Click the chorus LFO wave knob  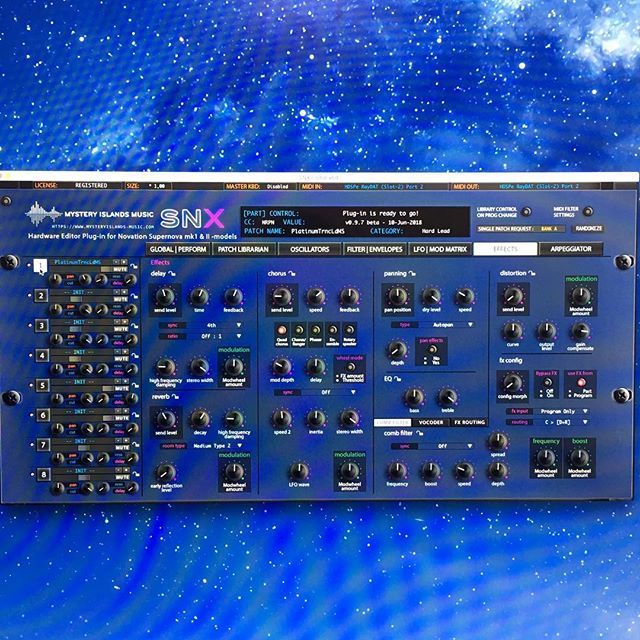[299, 471]
